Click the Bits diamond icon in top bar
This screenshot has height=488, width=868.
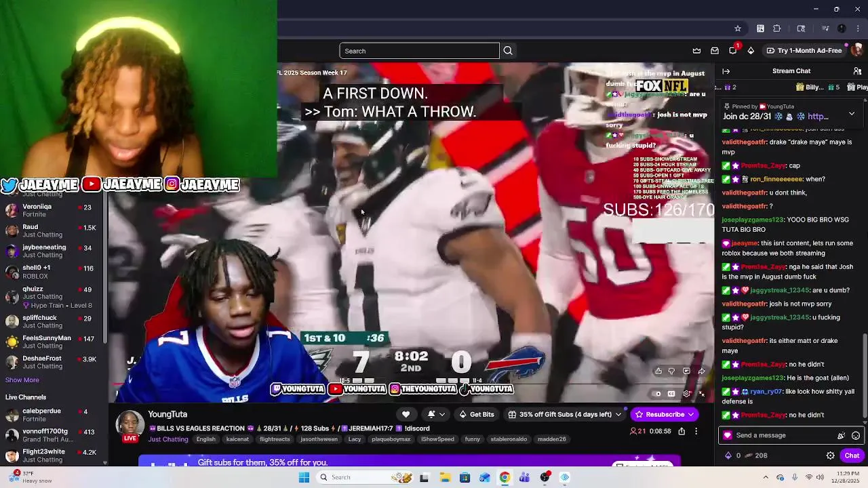[751, 51]
